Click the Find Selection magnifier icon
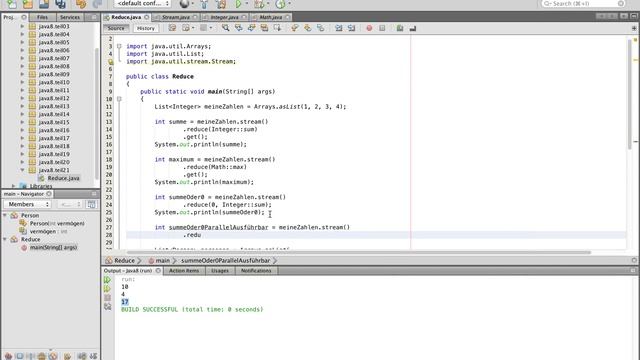 click(225, 28)
